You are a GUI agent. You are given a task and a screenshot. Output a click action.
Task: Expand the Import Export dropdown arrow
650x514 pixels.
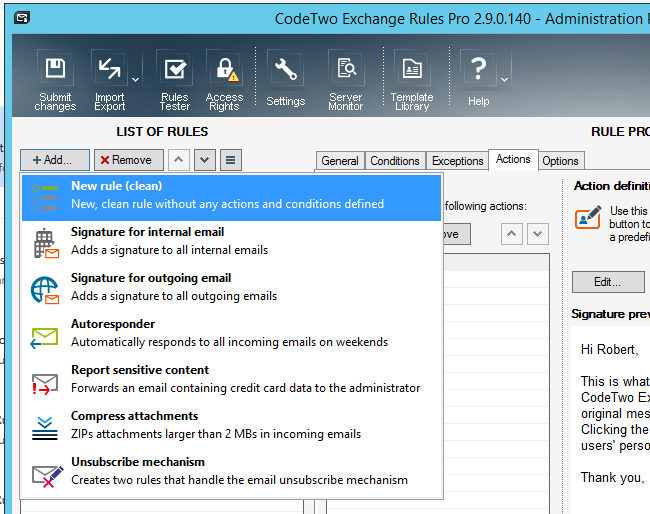136,80
